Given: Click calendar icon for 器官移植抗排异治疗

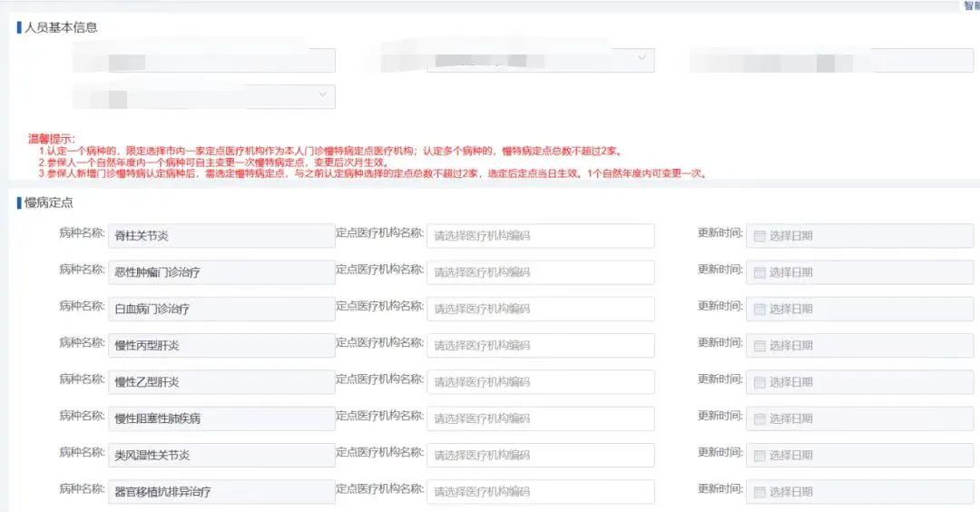Looking at the screenshot, I should tap(760, 492).
